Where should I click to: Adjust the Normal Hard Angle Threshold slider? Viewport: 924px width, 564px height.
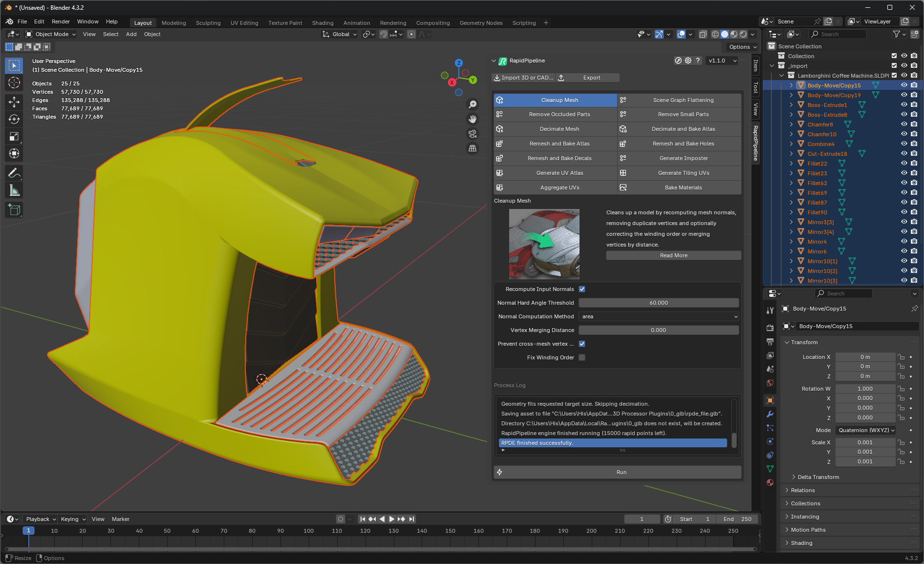[658, 303]
